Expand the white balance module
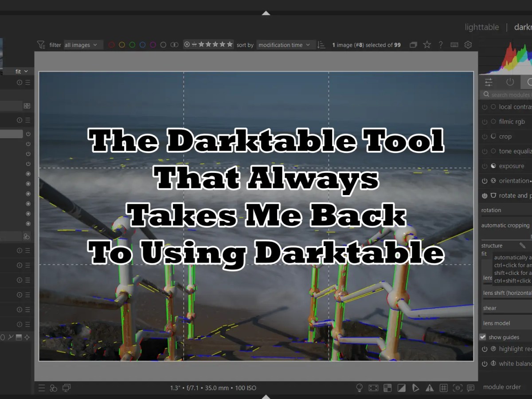 515,364
